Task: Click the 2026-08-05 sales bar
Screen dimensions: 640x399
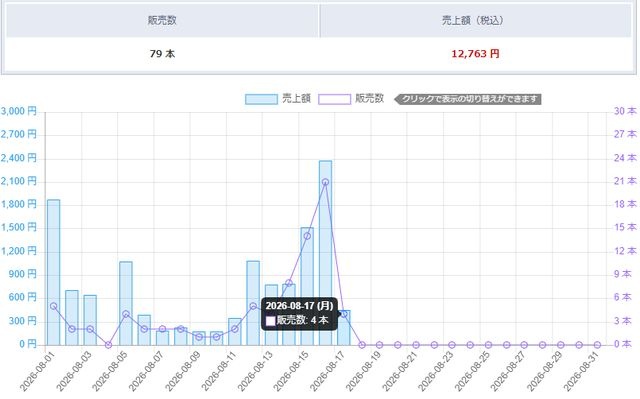Action: coord(126,303)
